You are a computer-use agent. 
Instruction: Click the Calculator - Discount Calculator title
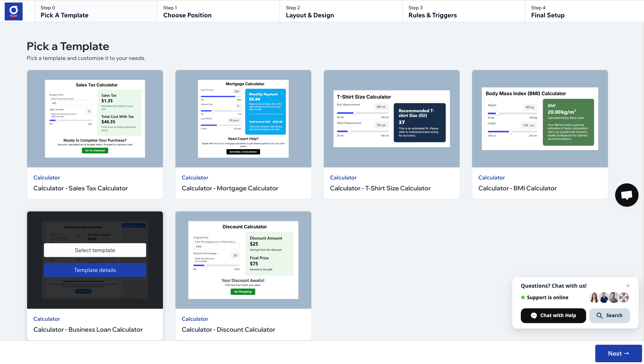click(x=228, y=330)
